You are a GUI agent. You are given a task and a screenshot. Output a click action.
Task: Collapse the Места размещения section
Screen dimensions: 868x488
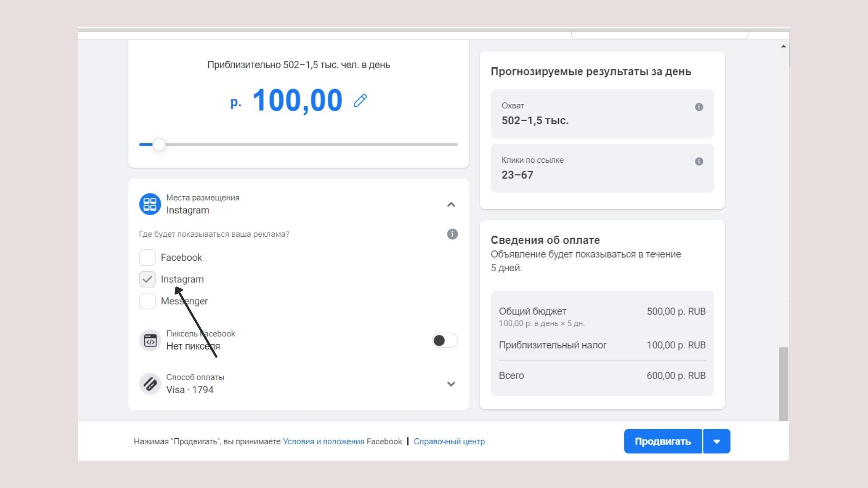[451, 205]
